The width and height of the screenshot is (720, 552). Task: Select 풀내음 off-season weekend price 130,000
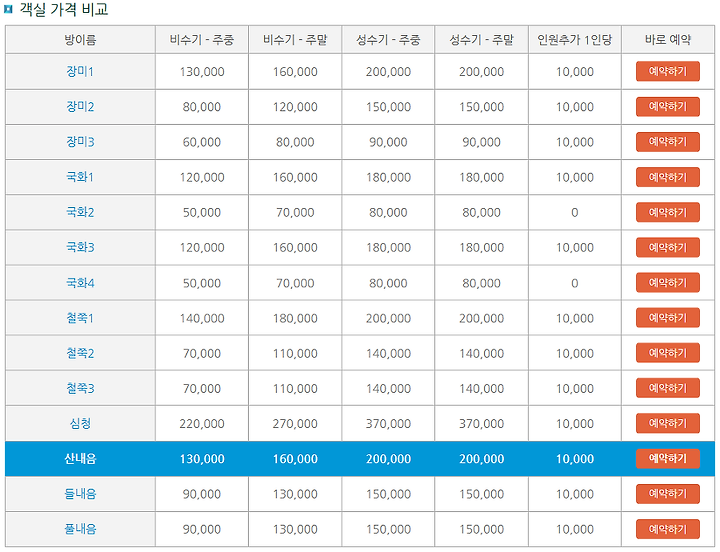(x=295, y=529)
